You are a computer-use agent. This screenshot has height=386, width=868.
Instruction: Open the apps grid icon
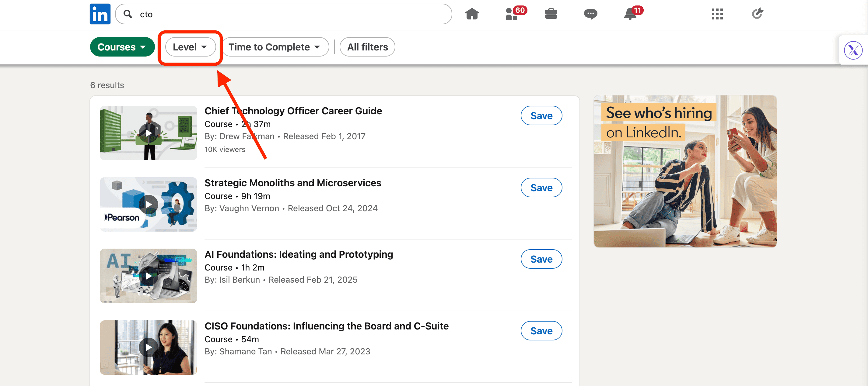[x=717, y=14]
